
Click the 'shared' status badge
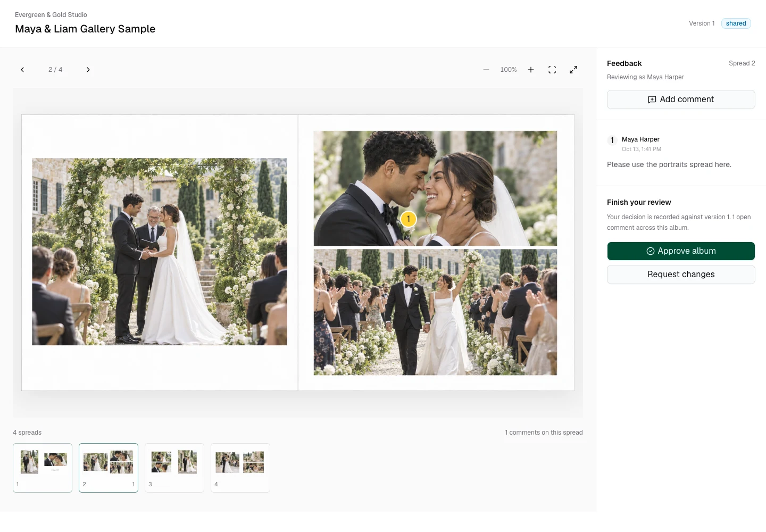coord(736,23)
